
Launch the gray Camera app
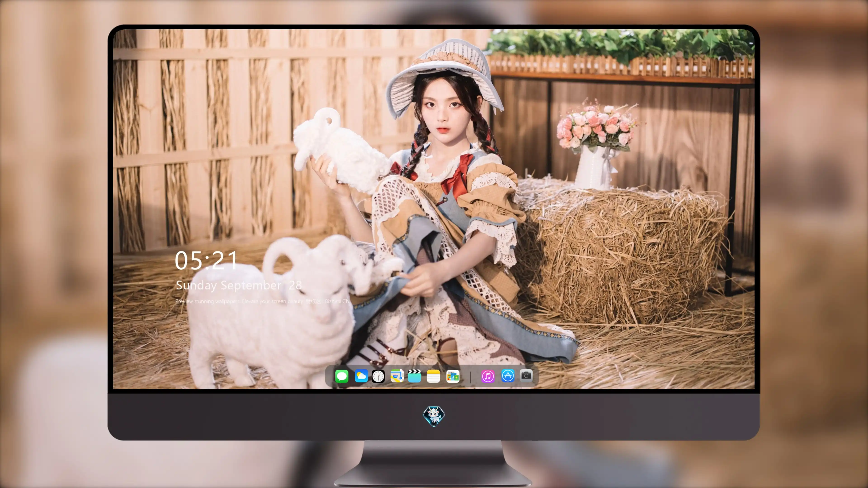526,375
